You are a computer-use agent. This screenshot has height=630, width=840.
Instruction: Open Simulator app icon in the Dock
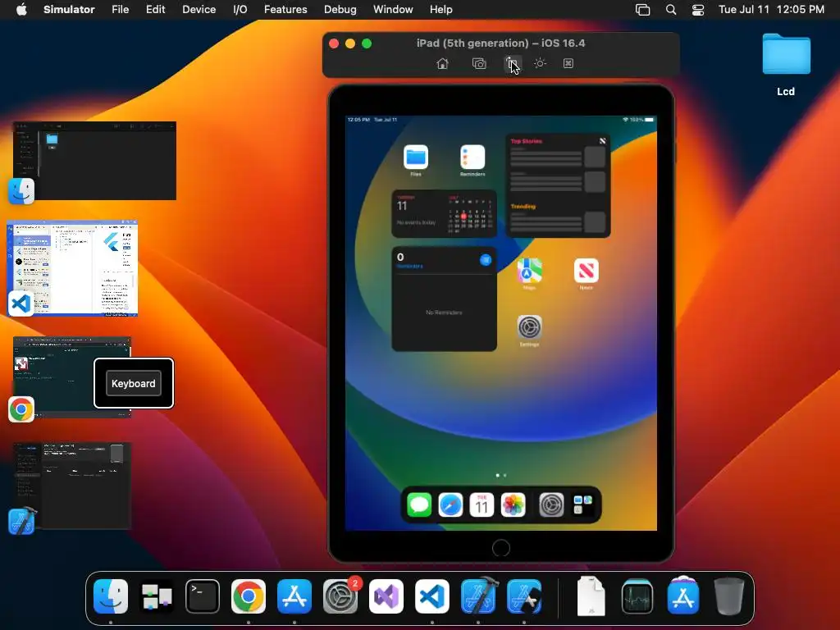tap(524, 596)
